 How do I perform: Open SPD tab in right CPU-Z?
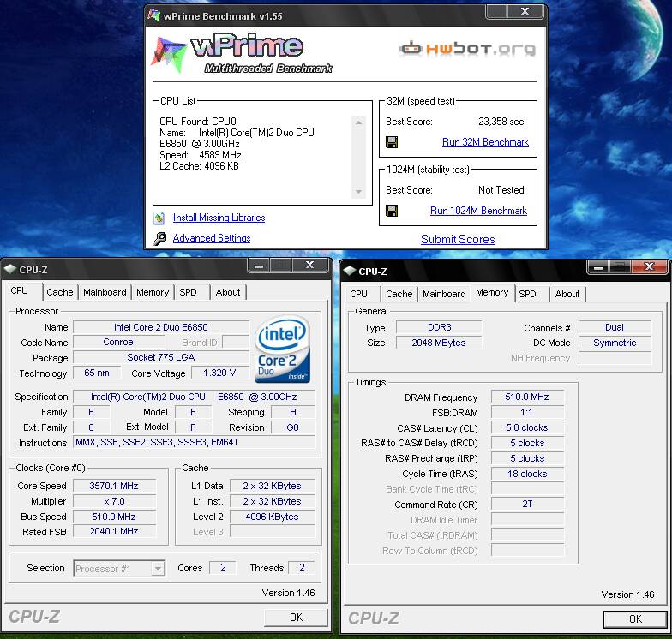tap(528, 294)
